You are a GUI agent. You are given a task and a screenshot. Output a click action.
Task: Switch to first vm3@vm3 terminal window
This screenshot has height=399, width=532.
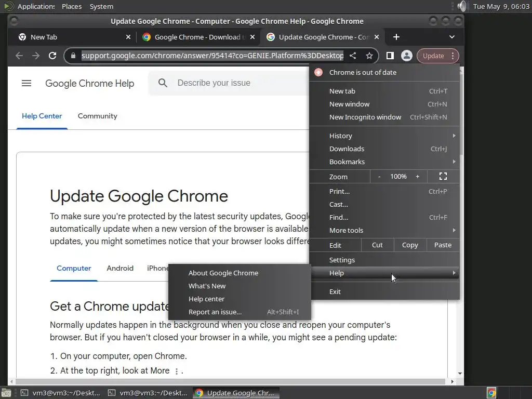(x=60, y=393)
